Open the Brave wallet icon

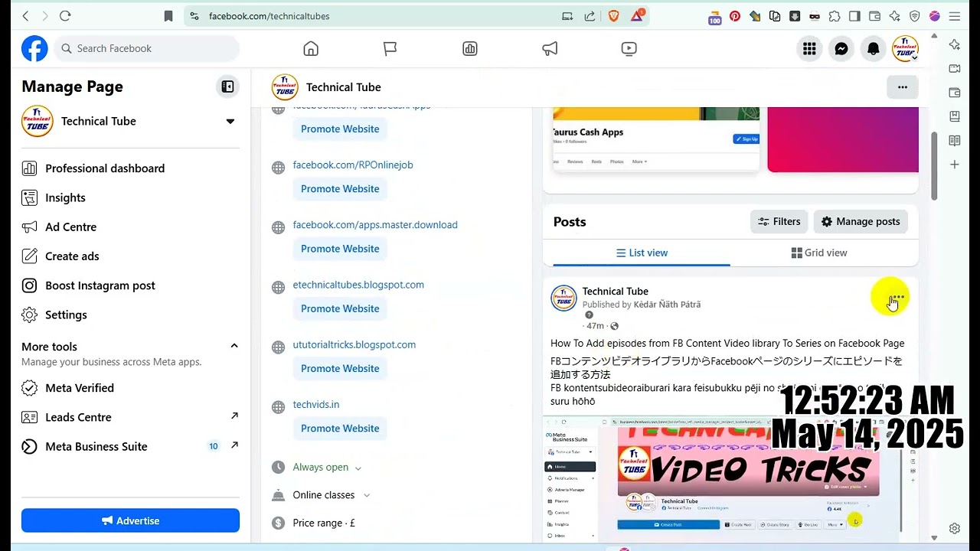(874, 16)
